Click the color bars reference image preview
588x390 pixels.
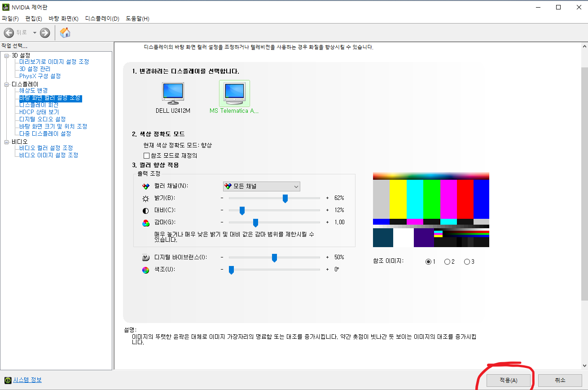[x=431, y=210]
